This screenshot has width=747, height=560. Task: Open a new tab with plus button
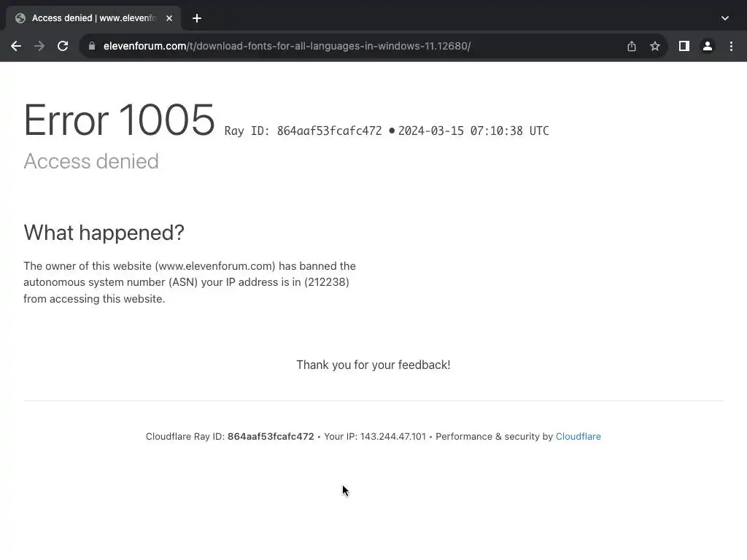pyautogui.click(x=197, y=18)
